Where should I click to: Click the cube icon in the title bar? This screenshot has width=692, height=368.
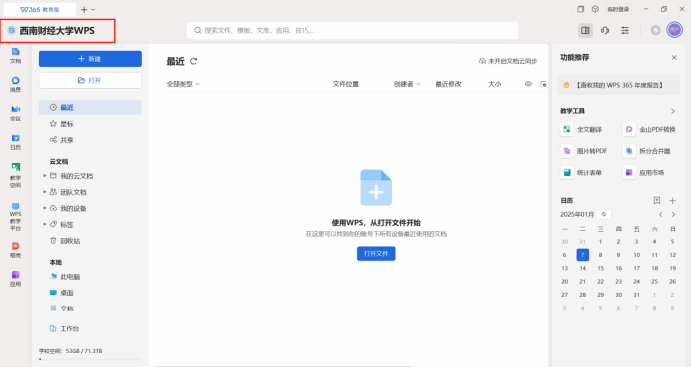(595, 9)
